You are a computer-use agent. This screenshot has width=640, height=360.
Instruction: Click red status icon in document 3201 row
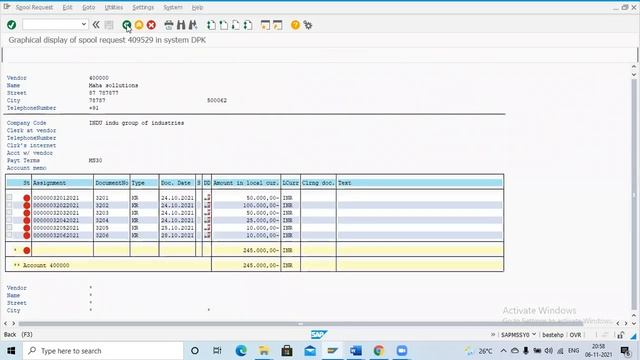click(27, 198)
